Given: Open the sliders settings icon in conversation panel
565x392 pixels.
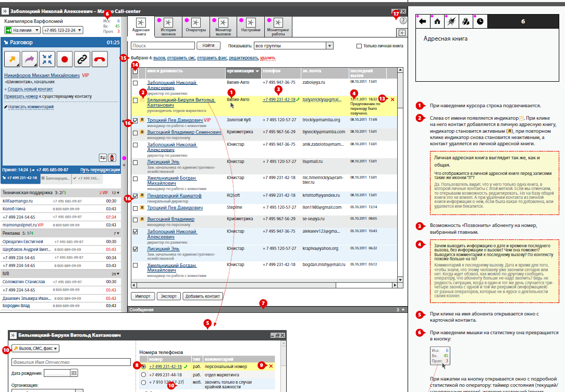Looking at the screenshot, I should coord(103,158).
